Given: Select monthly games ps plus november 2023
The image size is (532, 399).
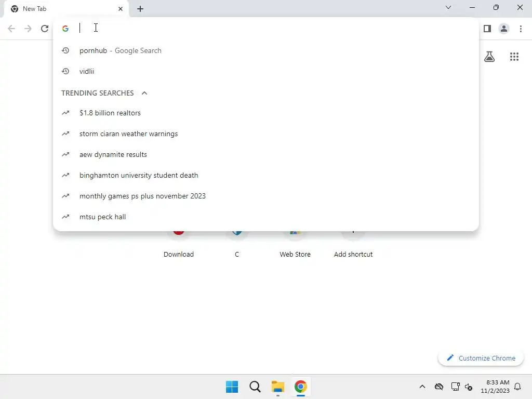Looking at the screenshot, I should coord(266,196).
